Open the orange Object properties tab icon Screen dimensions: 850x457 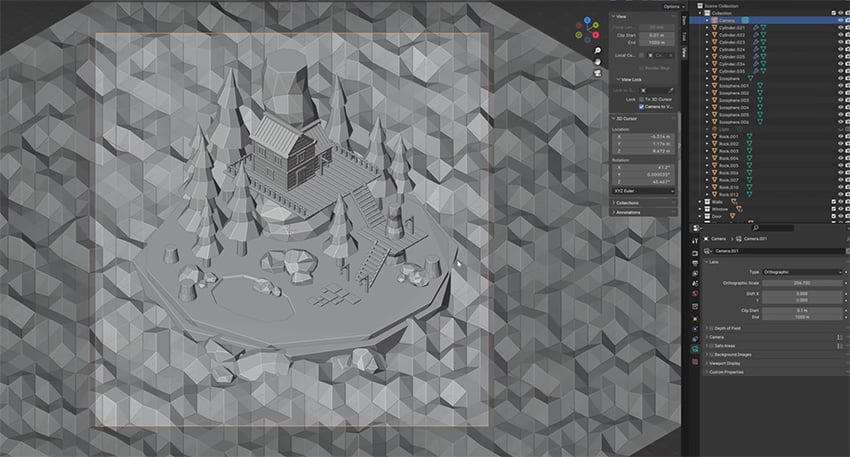695,319
